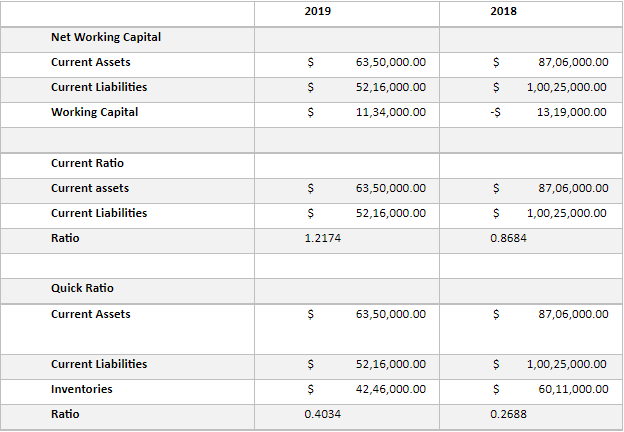This screenshot has width=624, height=432.
Task: Click the lowercase Current assets row label
Action: coord(90,188)
